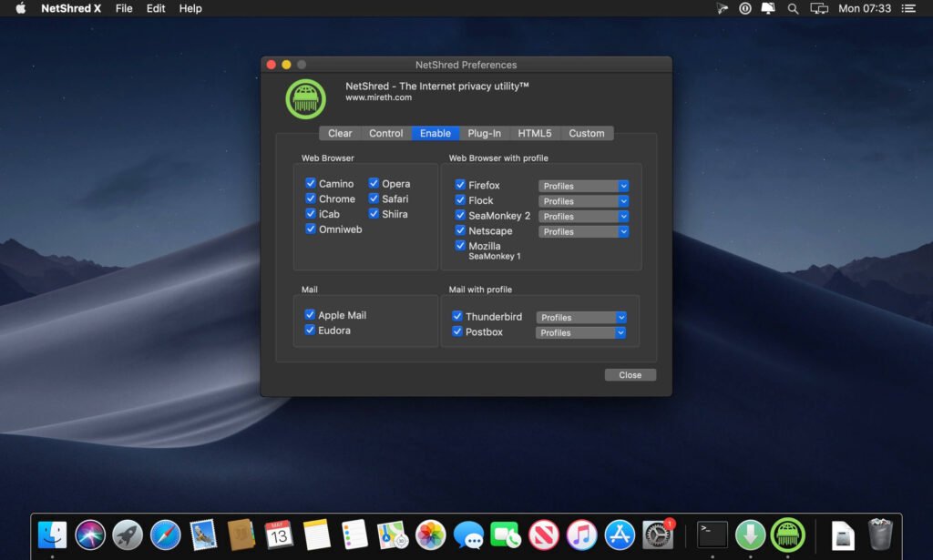
Task: Switch to the HTML5 tab
Action: [535, 133]
